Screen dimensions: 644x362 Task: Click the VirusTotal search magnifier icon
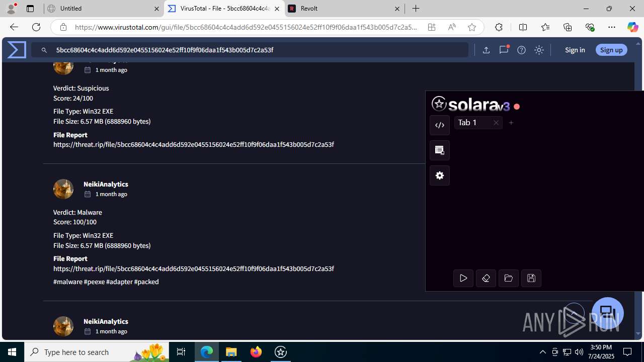pos(44,50)
